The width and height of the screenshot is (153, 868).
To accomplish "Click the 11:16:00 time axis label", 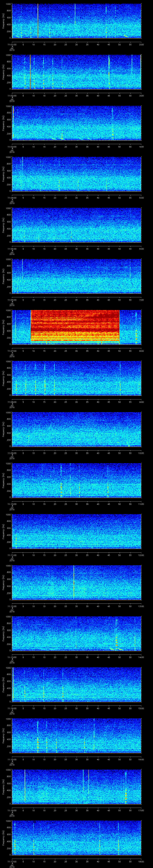I will [x=12, y=810].
